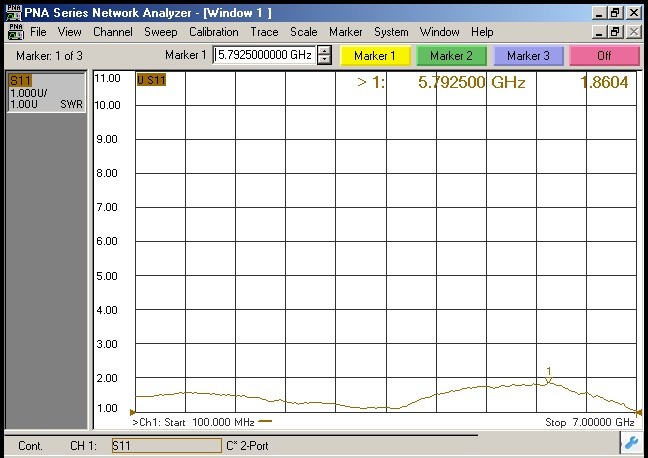Open the System menu

(x=391, y=32)
